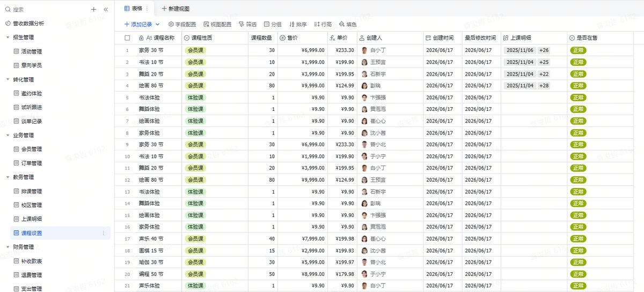Select the 表格 view tab
The image size is (644, 292).
coord(134,9)
